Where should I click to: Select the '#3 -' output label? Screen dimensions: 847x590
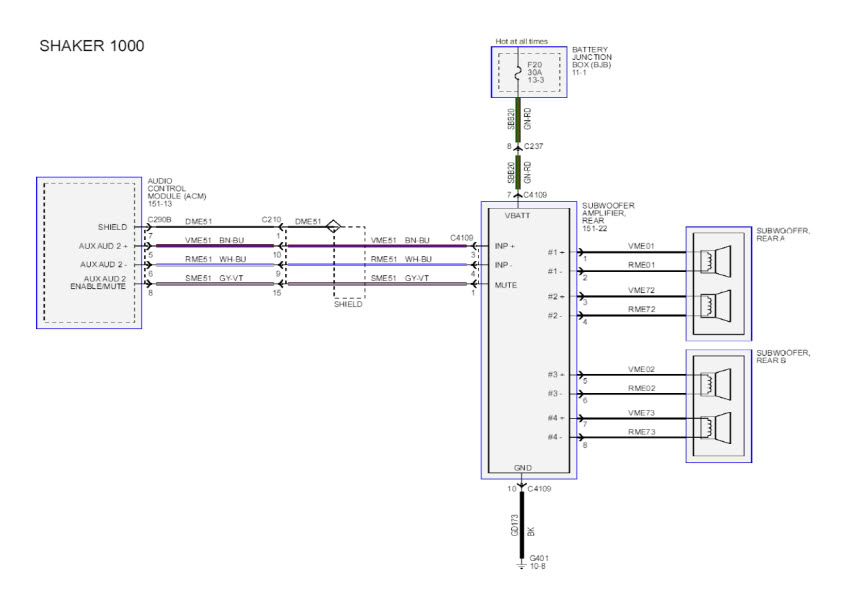(555, 393)
